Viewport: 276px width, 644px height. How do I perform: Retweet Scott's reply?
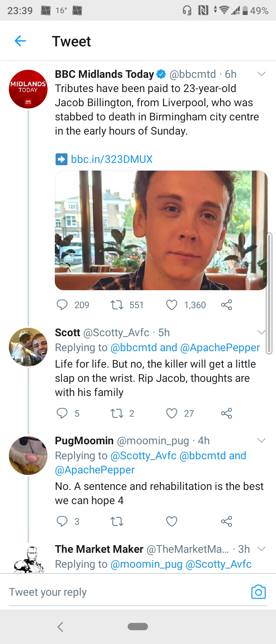click(x=117, y=413)
